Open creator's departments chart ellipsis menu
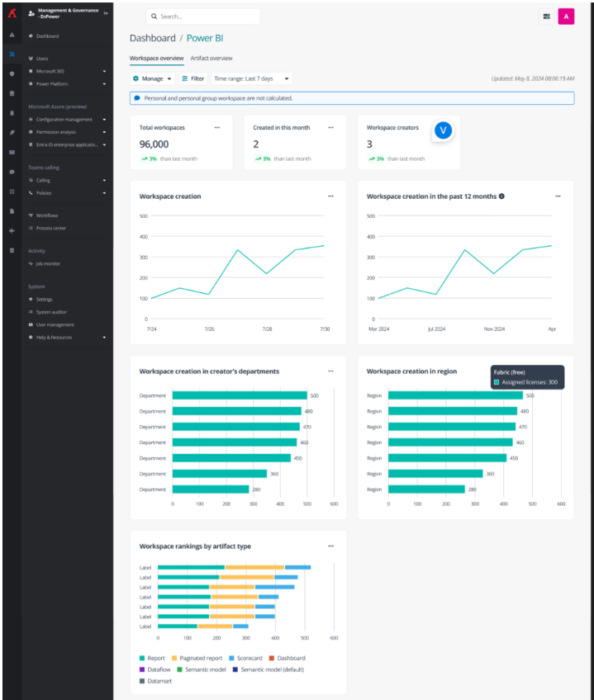594x700 pixels. pyautogui.click(x=330, y=371)
